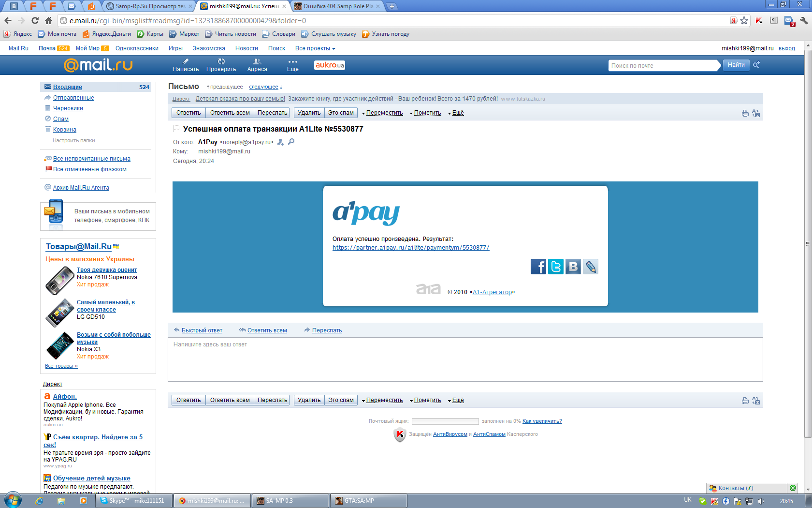Click top Удалить delete button
The height and width of the screenshot is (508, 812).
coord(309,113)
